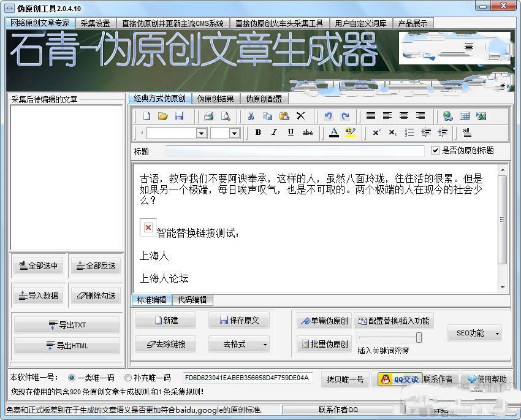Image resolution: width=521 pixels, height=420 pixels.
Task: Open the font name dropdown
Action: 201,133
